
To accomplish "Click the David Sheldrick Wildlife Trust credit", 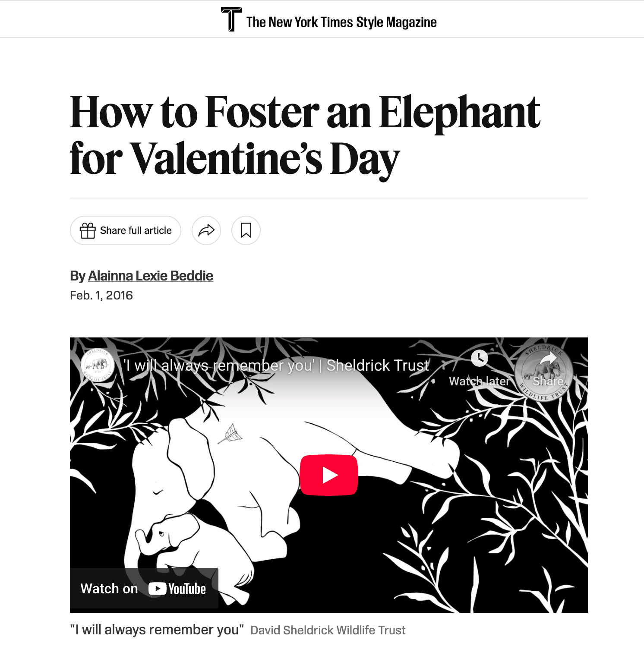I will pyautogui.click(x=328, y=630).
